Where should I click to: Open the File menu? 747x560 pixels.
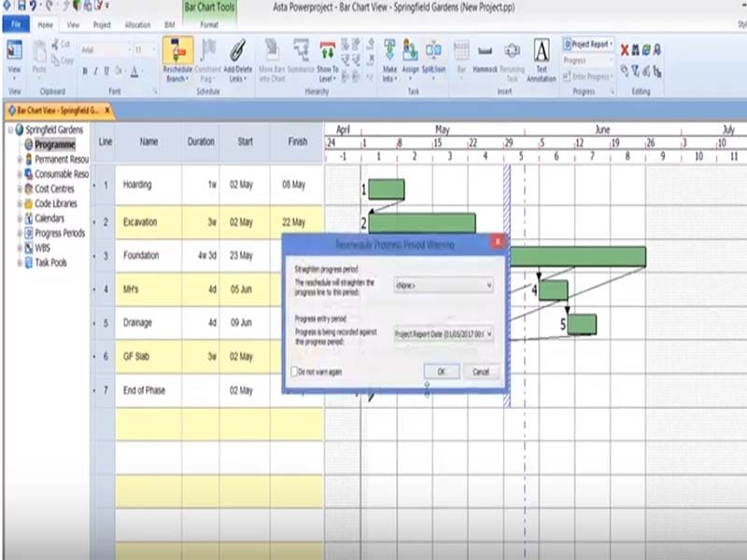(16, 24)
